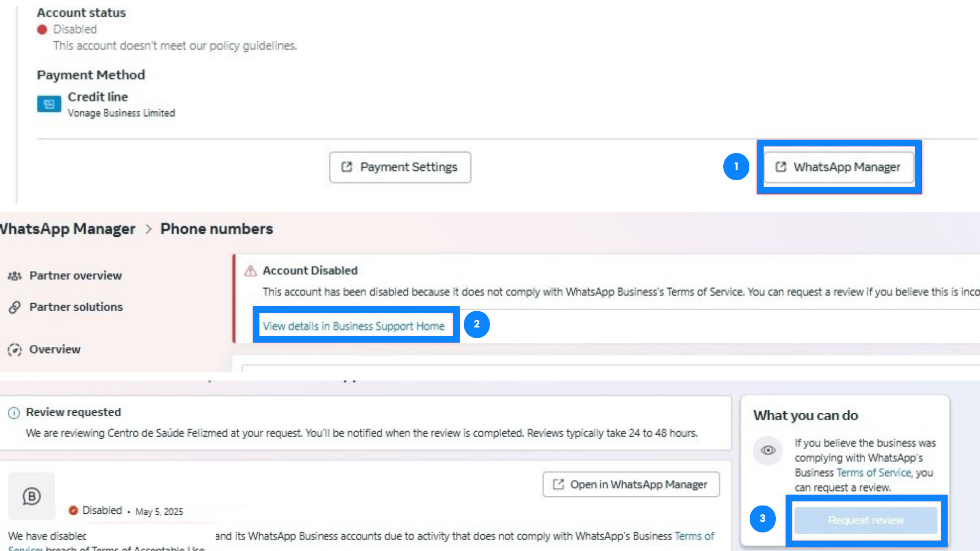Viewport: 980px width, 551px height.
Task: Select Partner overview in sidebar
Action: pyautogui.click(x=76, y=275)
